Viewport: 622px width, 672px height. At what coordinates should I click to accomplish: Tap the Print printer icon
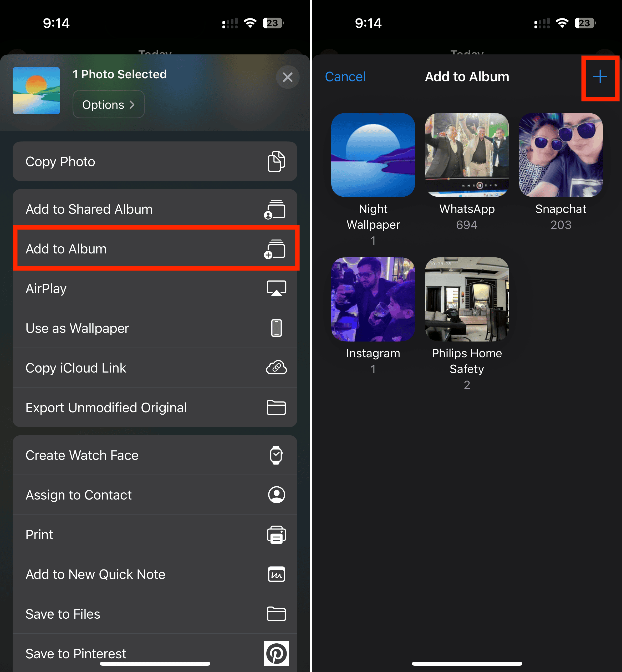click(276, 535)
